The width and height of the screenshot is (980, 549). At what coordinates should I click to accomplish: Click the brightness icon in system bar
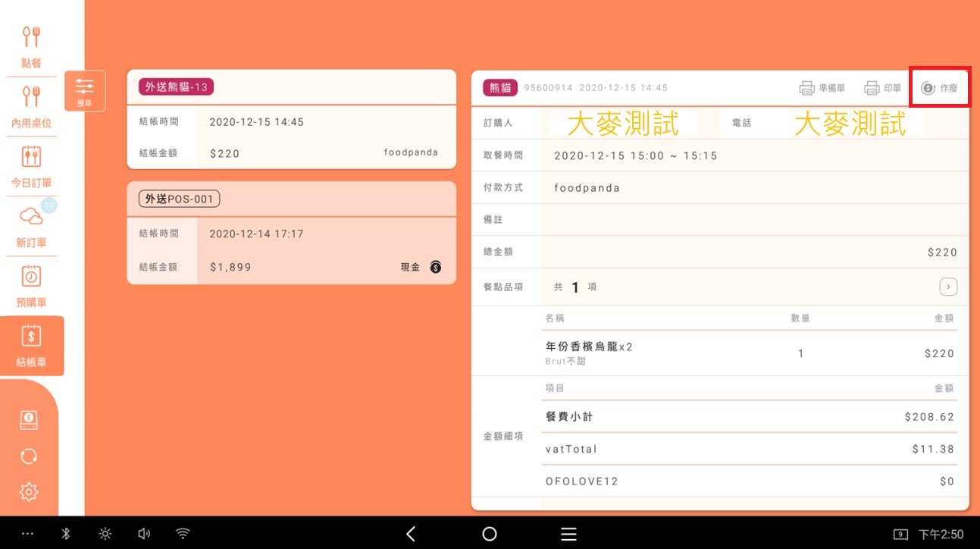pos(105,534)
